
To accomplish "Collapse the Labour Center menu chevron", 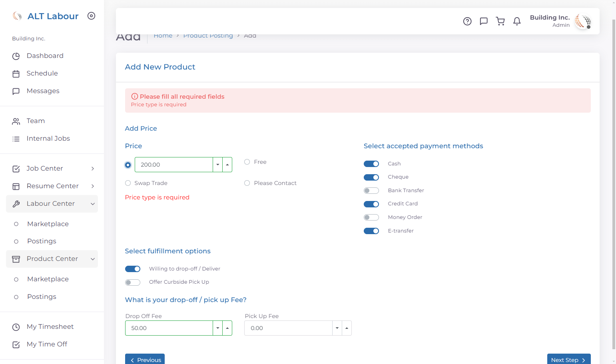I will tap(93, 204).
